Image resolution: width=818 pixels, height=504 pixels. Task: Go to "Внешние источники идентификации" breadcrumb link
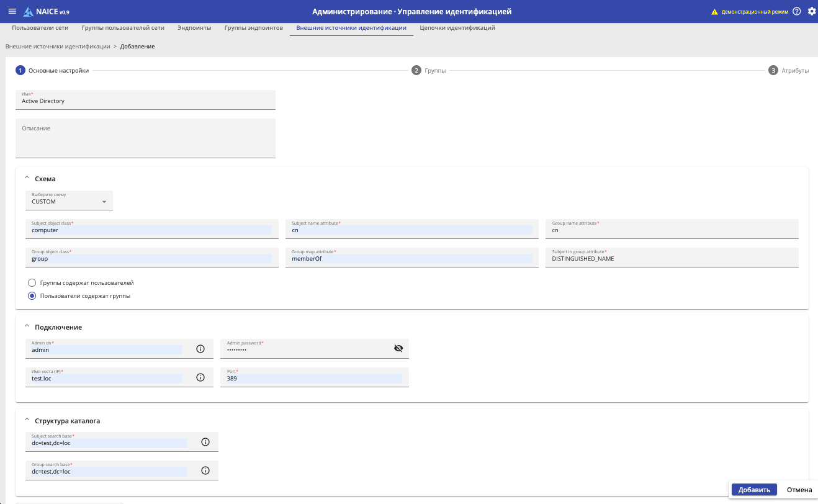tap(58, 47)
